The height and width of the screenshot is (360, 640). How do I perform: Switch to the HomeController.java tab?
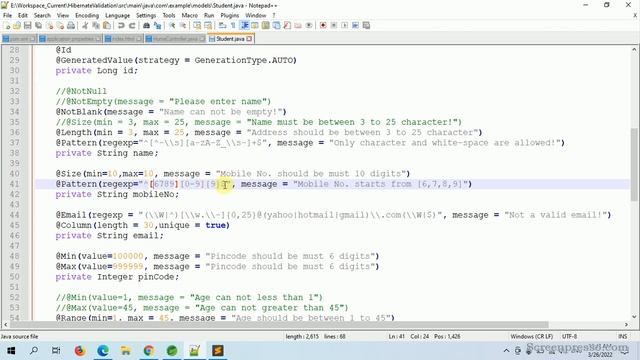(175, 39)
